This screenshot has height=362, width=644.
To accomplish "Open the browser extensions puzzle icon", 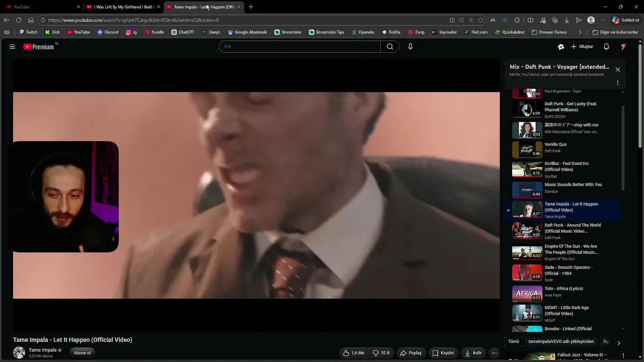I will tap(517, 20).
